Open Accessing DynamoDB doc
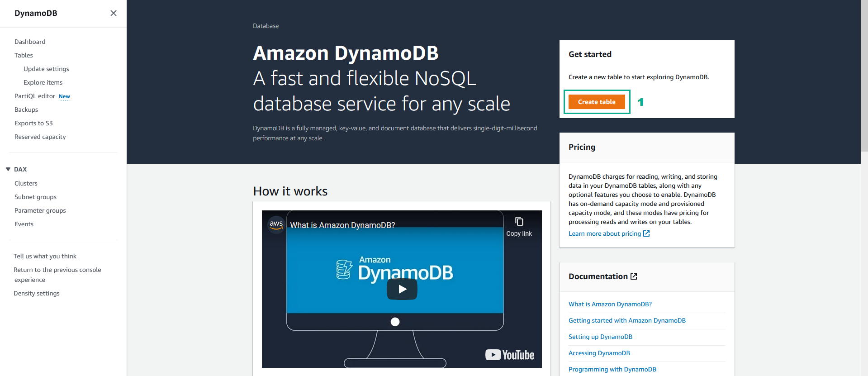 [x=599, y=353]
